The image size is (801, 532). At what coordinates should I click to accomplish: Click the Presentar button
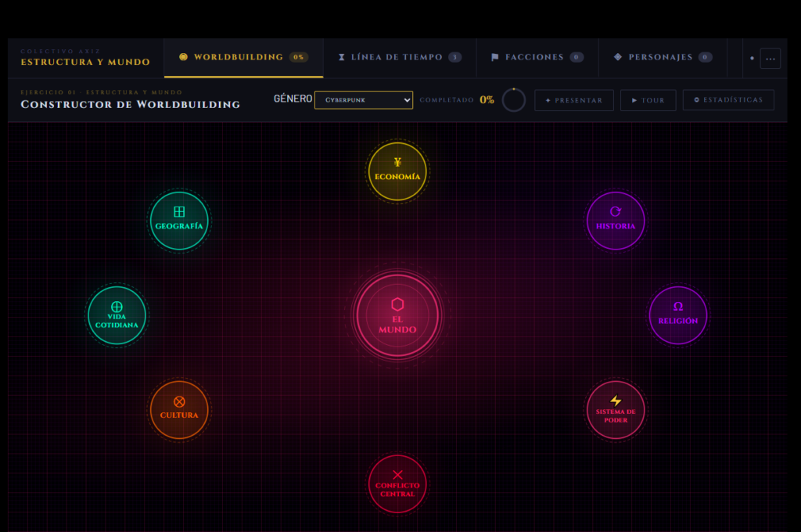tap(573, 100)
